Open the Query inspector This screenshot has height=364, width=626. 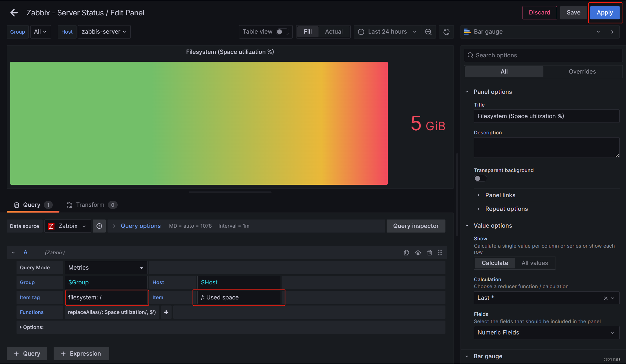click(x=416, y=226)
